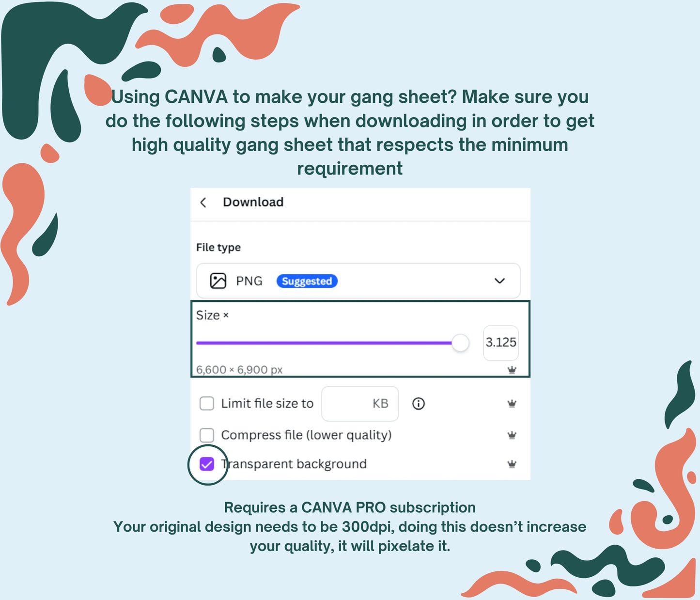The image size is (700, 600).
Task: Click crown icon on Transparent background row
Action: click(x=512, y=464)
